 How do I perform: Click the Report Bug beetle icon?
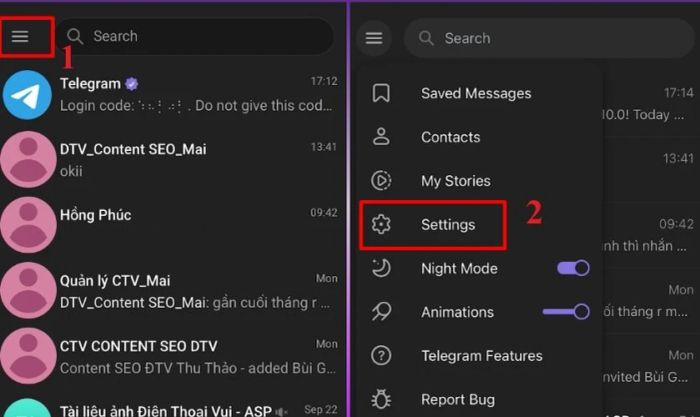(381, 399)
